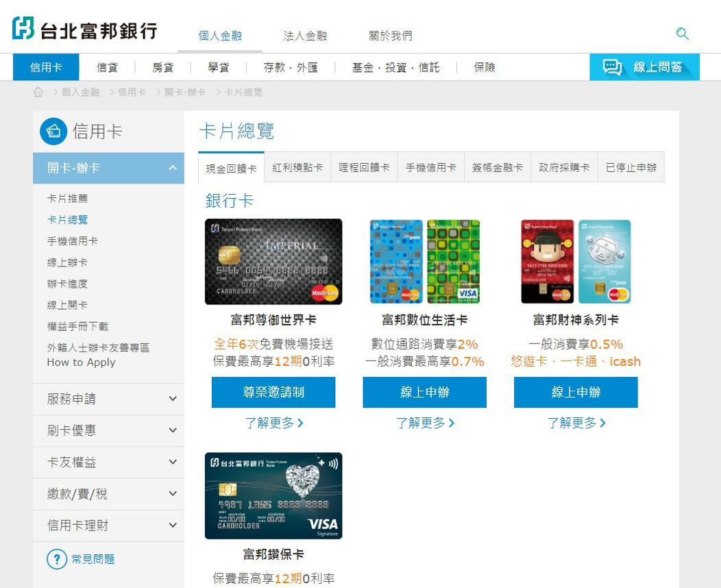Click the 常見問題 question mark icon
Viewport: 721px width, 588px height.
tap(57, 559)
